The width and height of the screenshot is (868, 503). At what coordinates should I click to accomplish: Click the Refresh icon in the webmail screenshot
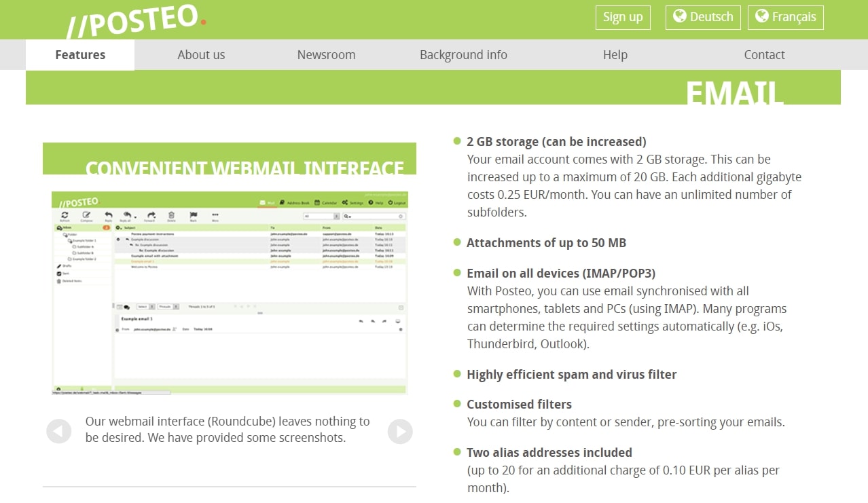click(65, 214)
